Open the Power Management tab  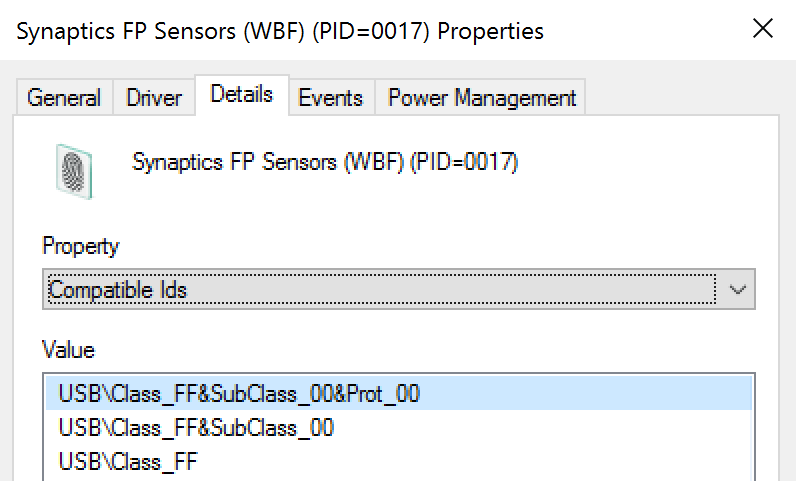482,98
